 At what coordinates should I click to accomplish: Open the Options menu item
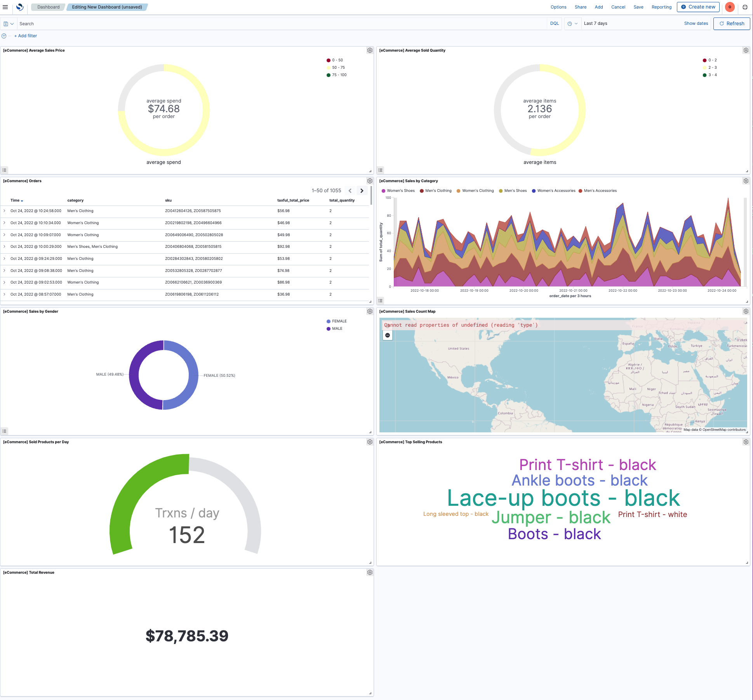pos(558,7)
